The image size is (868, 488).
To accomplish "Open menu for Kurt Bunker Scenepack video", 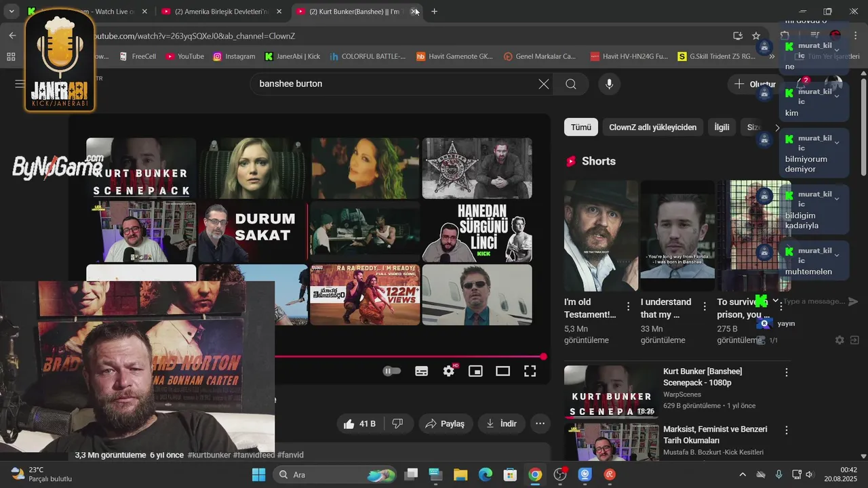I will point(787,372).
